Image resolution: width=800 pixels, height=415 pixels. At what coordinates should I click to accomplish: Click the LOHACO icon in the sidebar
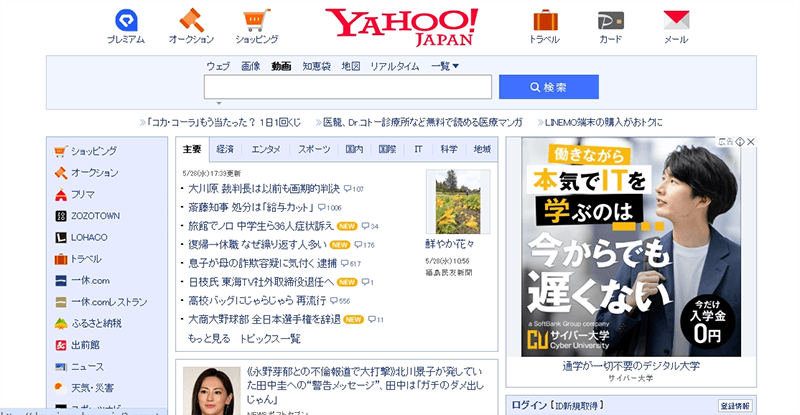coord(61,237)
